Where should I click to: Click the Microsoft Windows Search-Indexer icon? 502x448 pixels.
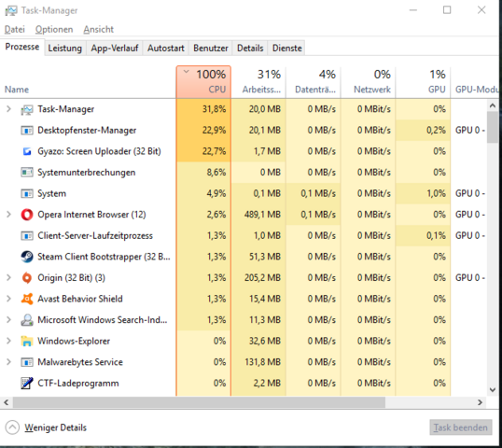pyautogui.click(x=27, y=320)
